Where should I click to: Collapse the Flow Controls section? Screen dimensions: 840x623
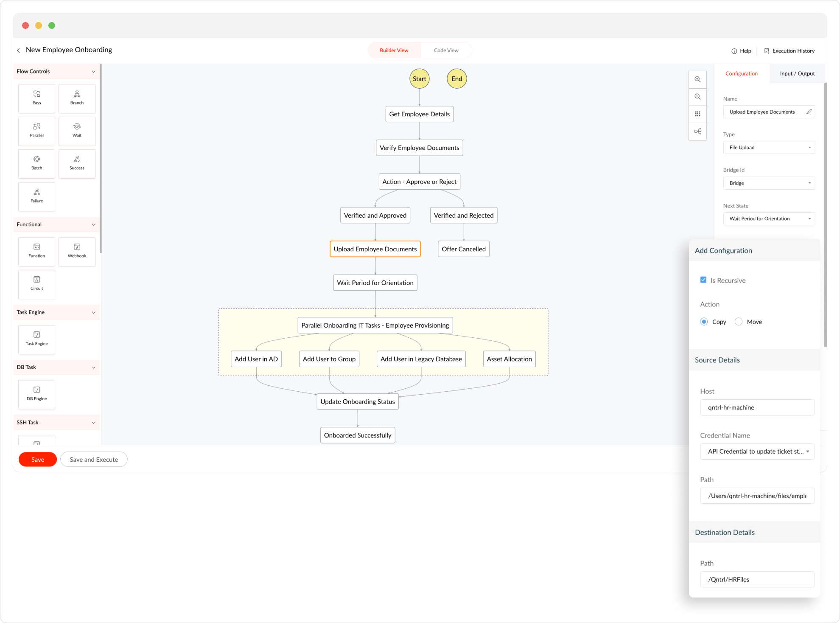[93, 71]
